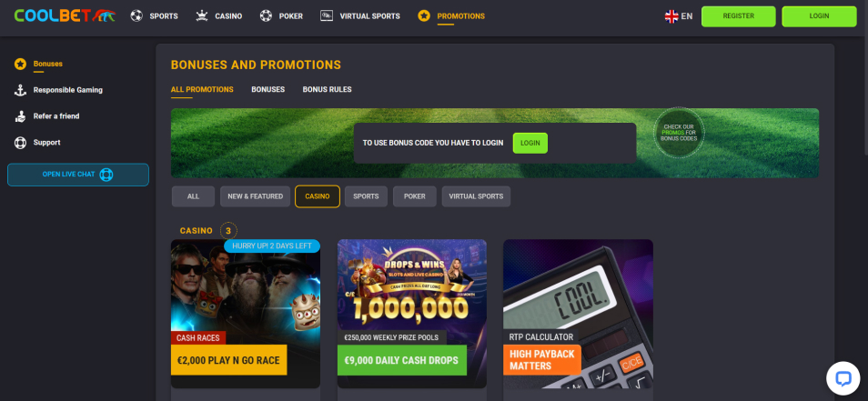Open Poker via the chip icon
The height and width of the screenshot is (401, 868).
click(267, 16)
